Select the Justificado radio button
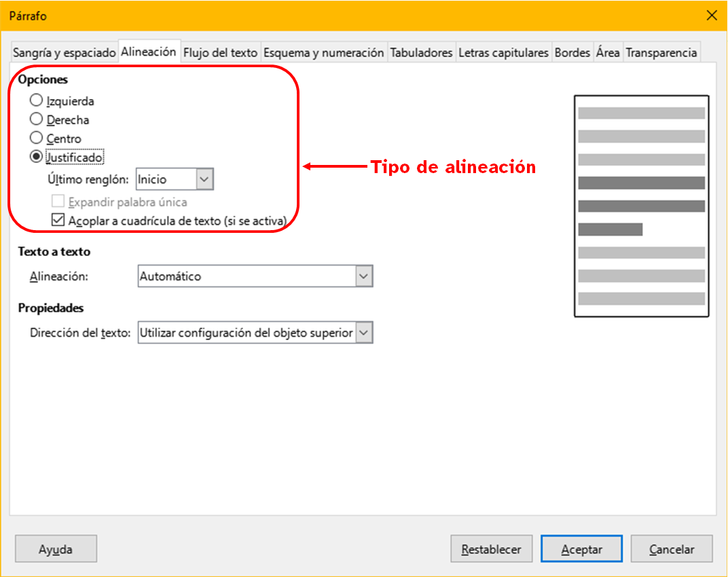This screenshot has width=728, height=577. tap(37, 157)
